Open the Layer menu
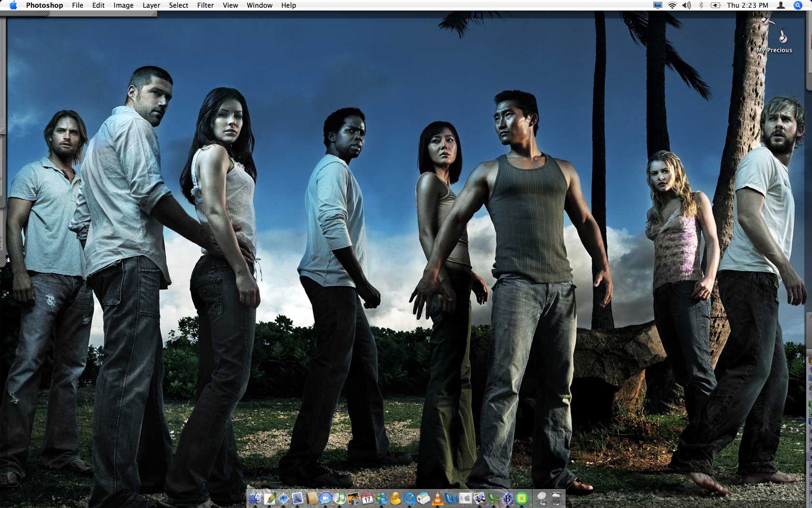The width and height of the screenshot is (812, 508). coord(151,5)
